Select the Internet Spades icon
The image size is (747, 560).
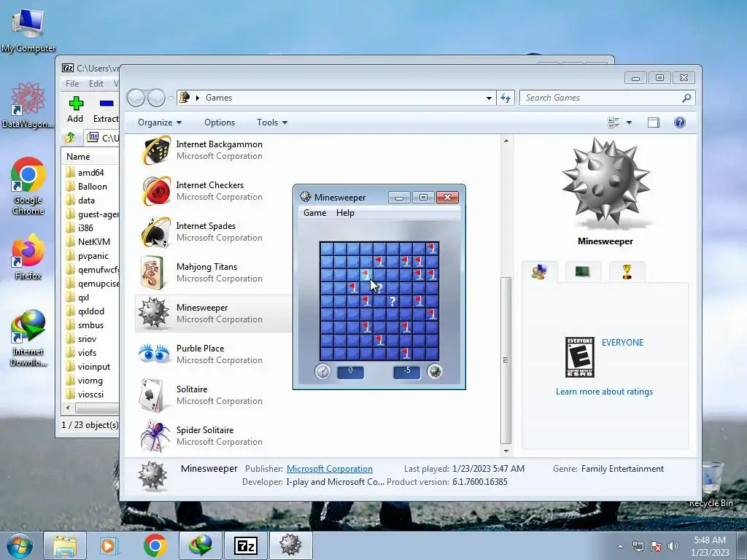click(x=156, y=232)
